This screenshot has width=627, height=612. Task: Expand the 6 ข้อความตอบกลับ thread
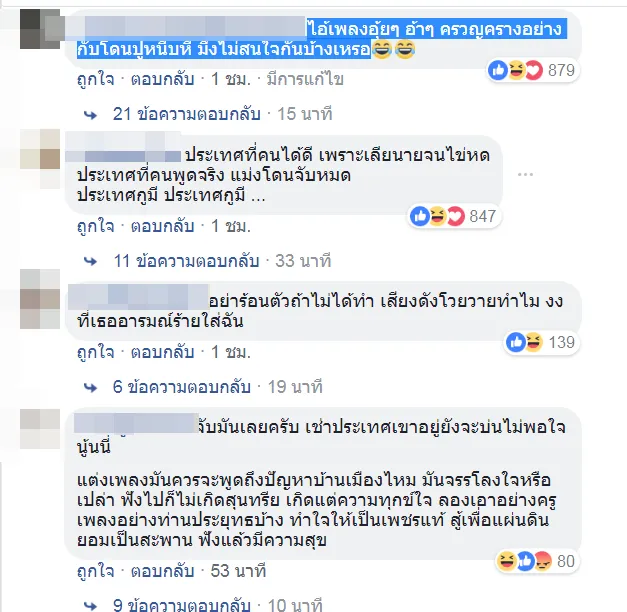[182, 387]
